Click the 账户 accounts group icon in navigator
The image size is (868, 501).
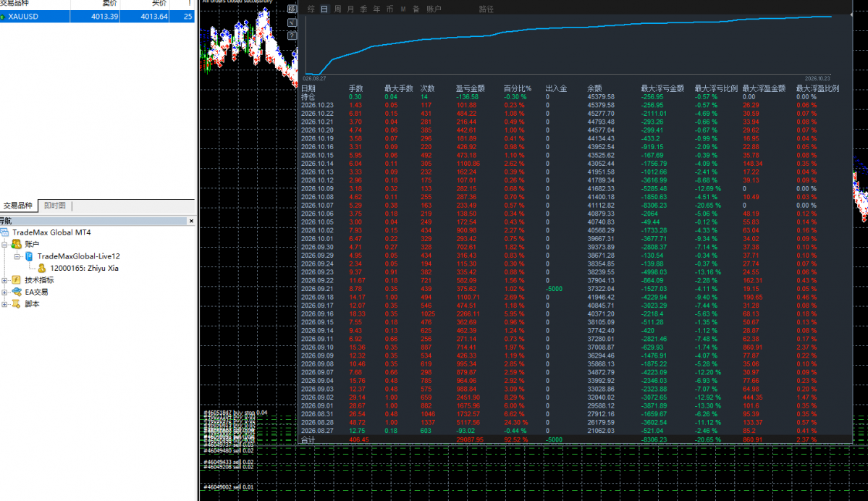[17, 244]
